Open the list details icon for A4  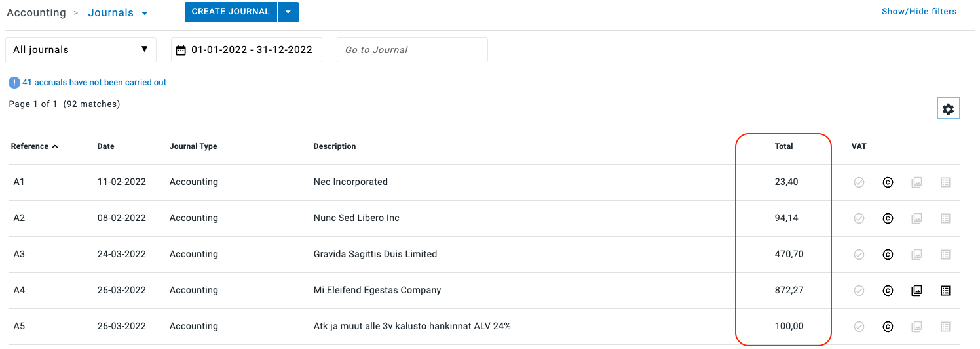[945, 291]
